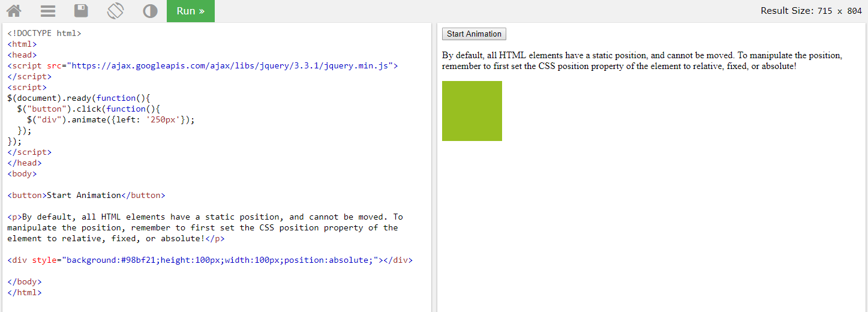Toggle dark theme with the contrast icon
Viewport: 868px width, 312px height.
coord(150,11)
